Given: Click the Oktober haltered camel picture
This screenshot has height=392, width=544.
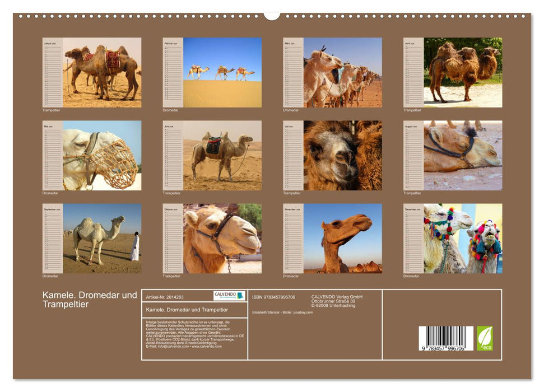Looking at the screenshot, I should pyautogui.click(x=224, y=242).
